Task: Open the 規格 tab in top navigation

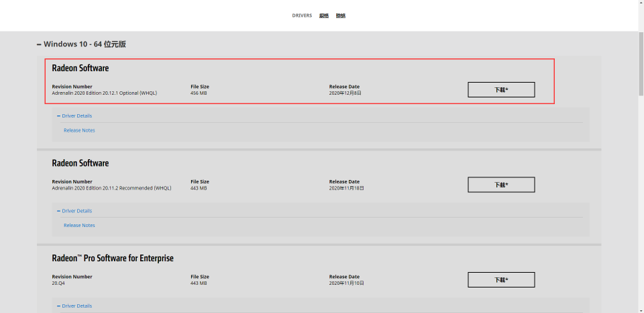Action: coord(324,15)
